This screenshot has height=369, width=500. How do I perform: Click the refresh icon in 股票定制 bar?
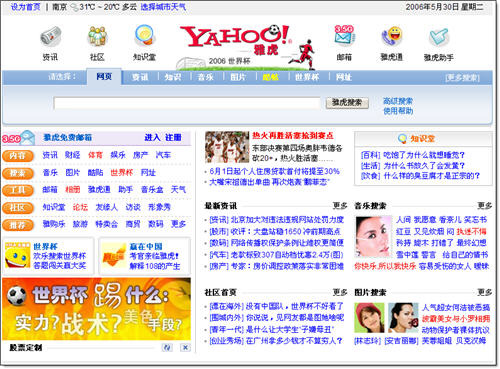click(x=167, y=348)
